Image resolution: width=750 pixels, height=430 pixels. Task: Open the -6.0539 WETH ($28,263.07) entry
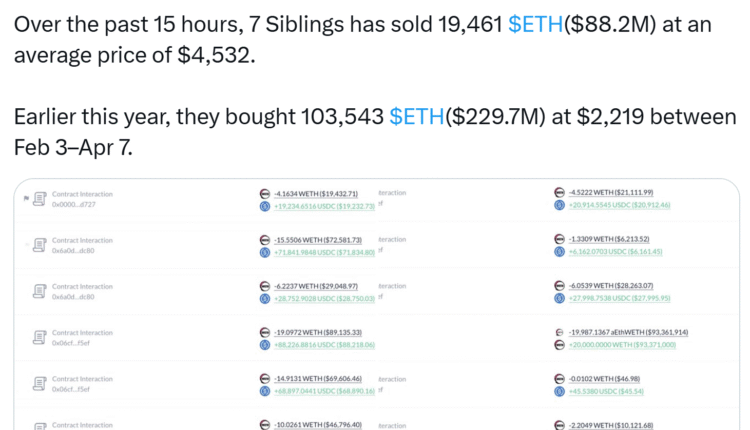point(611,285)
